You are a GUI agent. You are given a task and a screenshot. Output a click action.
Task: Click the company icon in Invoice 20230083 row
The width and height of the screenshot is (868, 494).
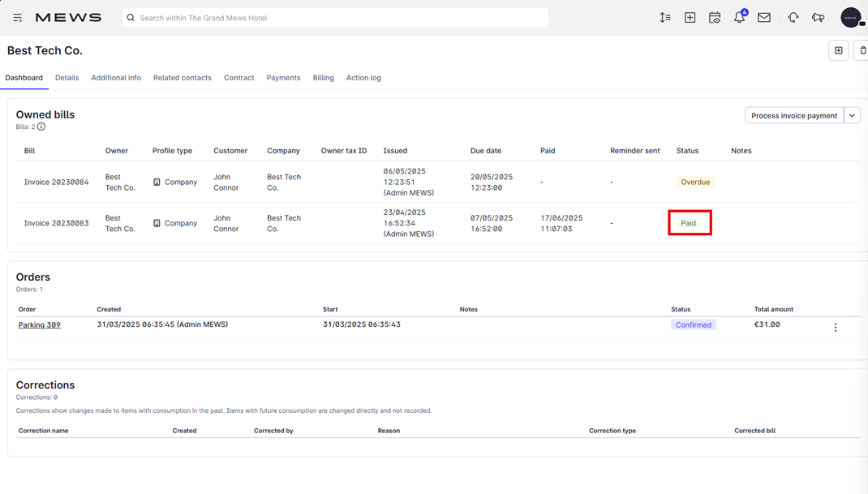157,223
